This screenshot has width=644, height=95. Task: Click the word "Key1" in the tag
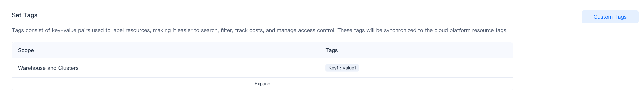(333, 68)
